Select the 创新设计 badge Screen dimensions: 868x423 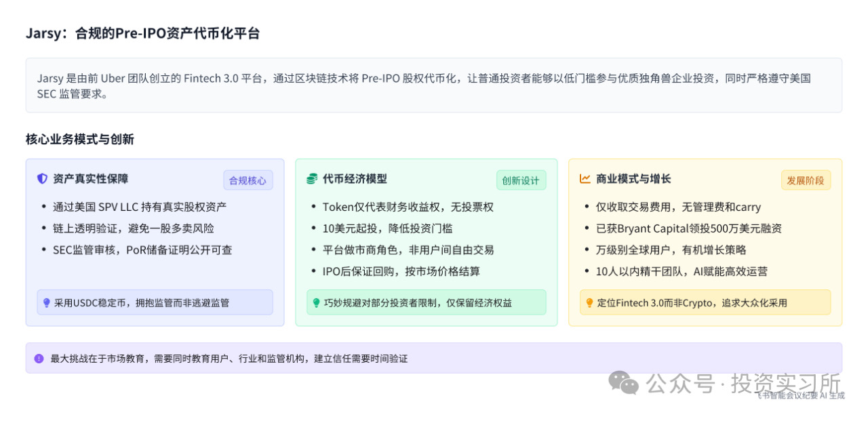[x=521, y=180]
